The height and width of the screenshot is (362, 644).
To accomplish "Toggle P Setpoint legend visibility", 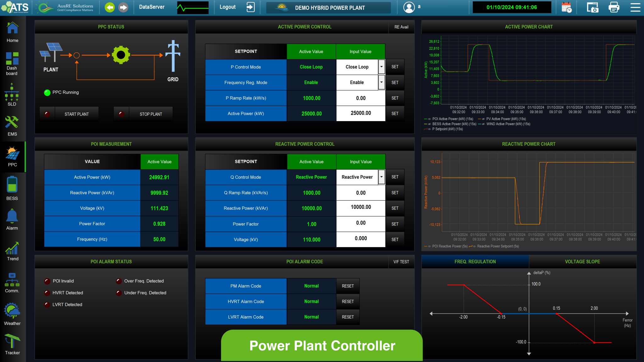I will tap(429, 129).
